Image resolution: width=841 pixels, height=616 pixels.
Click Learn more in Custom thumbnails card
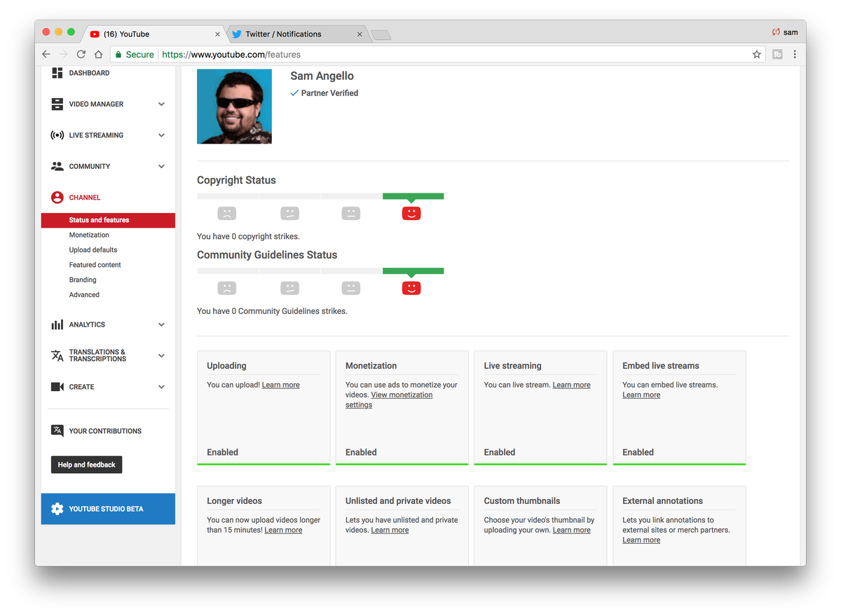[571, 530]
